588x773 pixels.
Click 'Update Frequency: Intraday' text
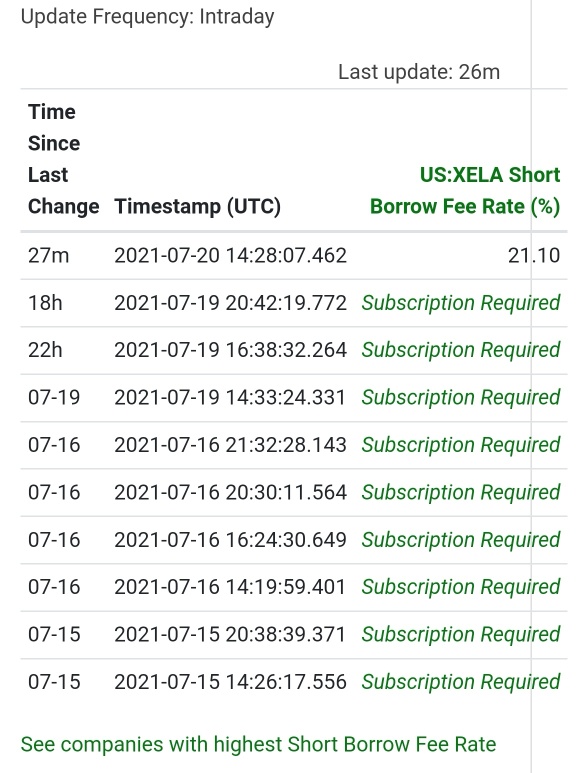click(x=147, y=17)
